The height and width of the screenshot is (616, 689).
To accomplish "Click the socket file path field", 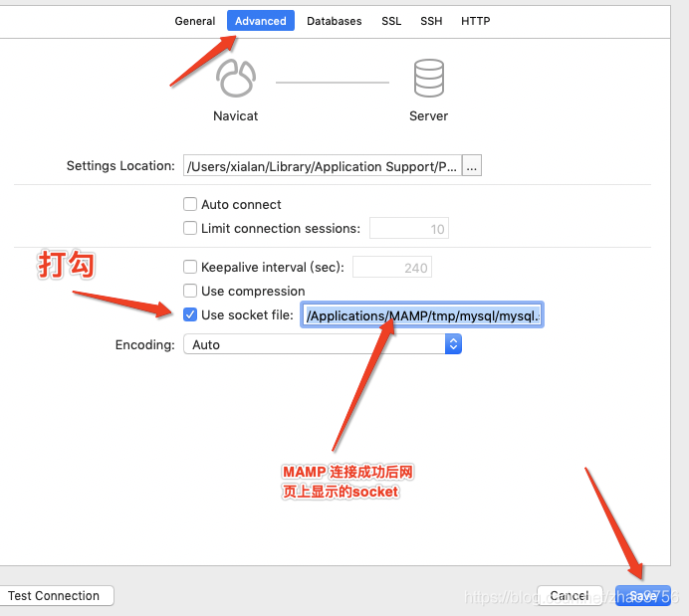I will coord(422,314).
